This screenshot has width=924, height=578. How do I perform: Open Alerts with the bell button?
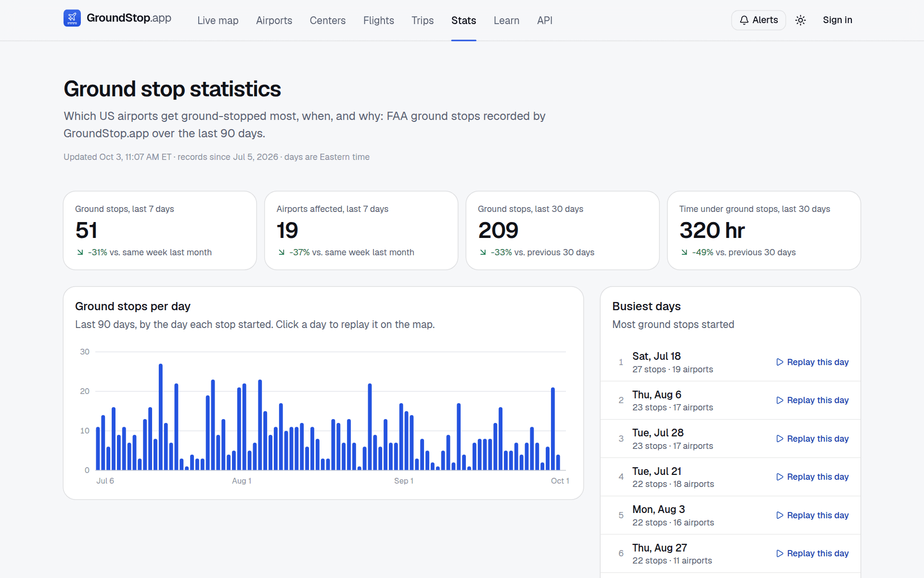point(758,20)
